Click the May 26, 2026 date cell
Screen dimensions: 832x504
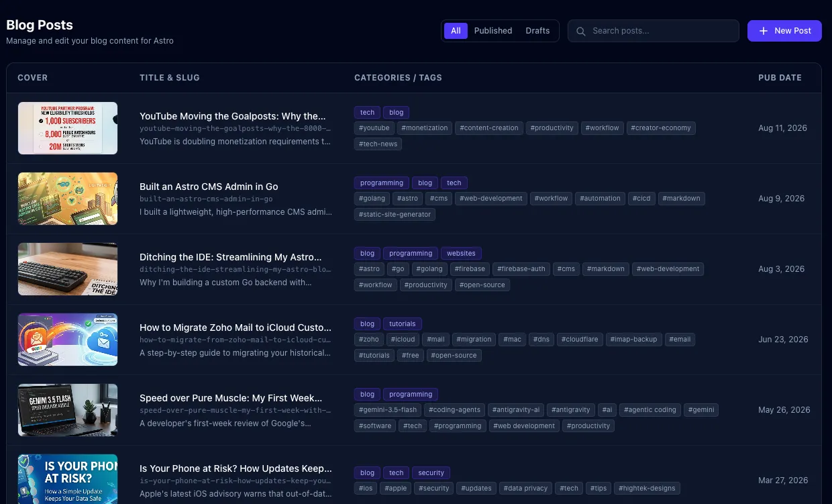(x=784, y=410)
